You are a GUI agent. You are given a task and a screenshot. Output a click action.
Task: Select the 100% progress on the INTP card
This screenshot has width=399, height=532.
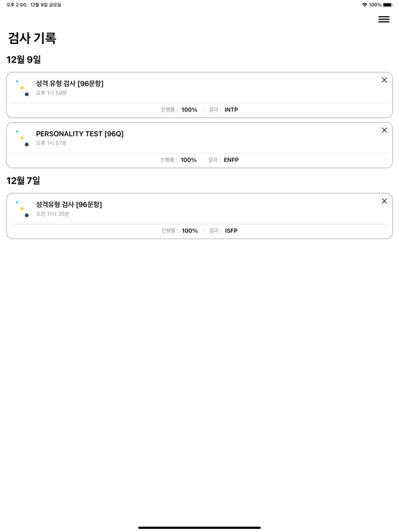pyautogui.click(x=189, y=110)
